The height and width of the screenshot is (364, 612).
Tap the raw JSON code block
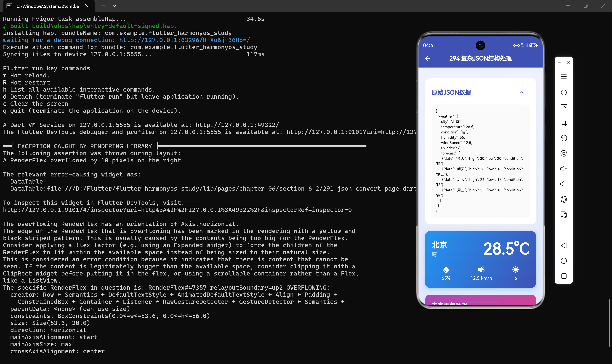(x=480, y=161)
